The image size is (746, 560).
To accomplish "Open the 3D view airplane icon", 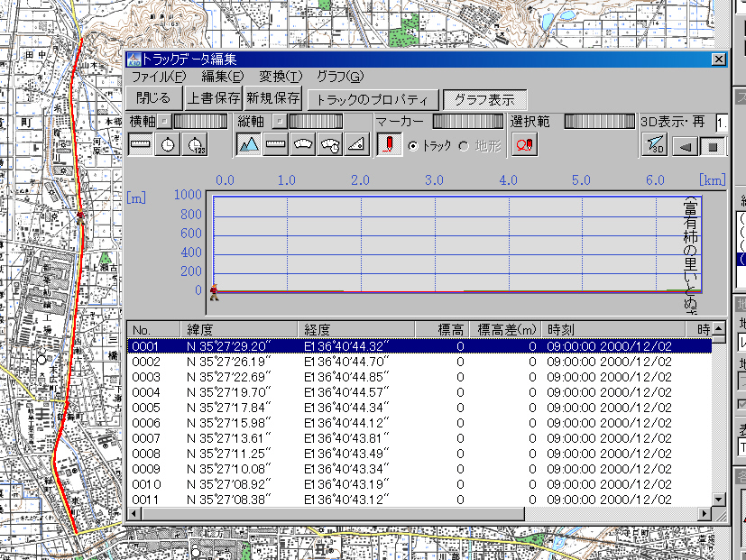I will click(656, 145).
